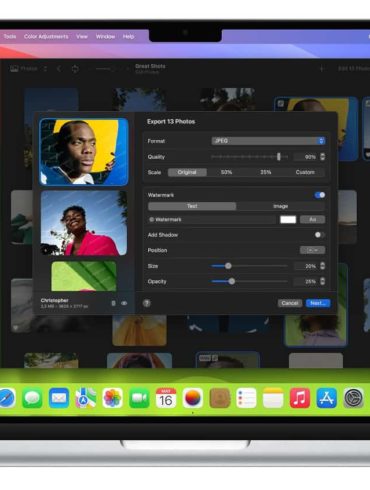Click the circular arrows icon in toolbar
This screenshot has height=490, width=370.
[x=75, y=69]
